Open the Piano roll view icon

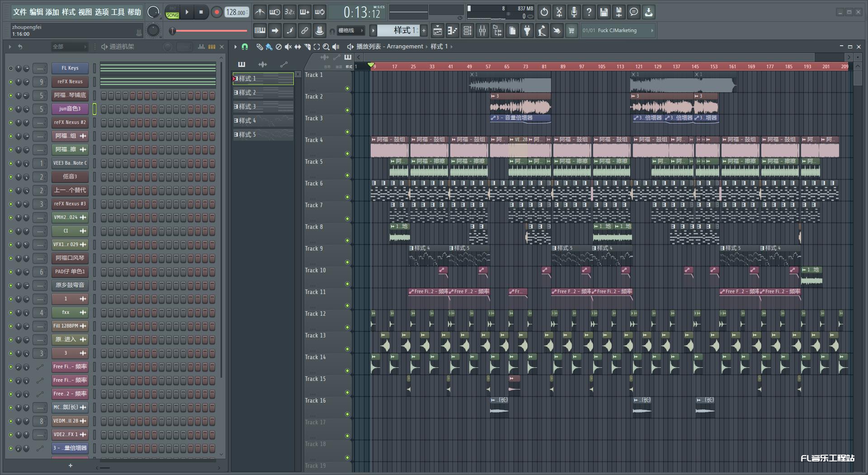[x=452, y=31]
